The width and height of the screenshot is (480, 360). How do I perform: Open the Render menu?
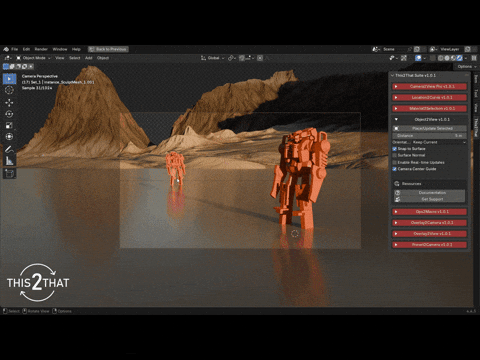[41, 49]
